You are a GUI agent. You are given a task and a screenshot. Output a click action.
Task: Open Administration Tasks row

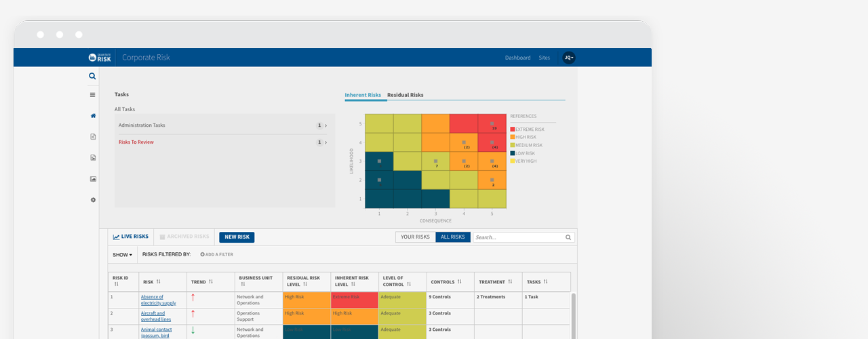click(x=224, y=125)
